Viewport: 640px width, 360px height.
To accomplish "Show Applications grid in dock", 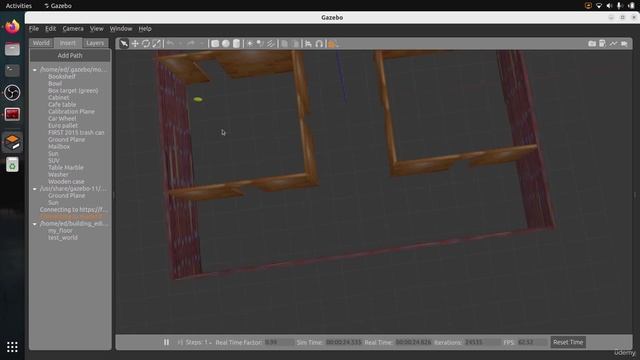I will pyautogui.click(x=12, y=347).
